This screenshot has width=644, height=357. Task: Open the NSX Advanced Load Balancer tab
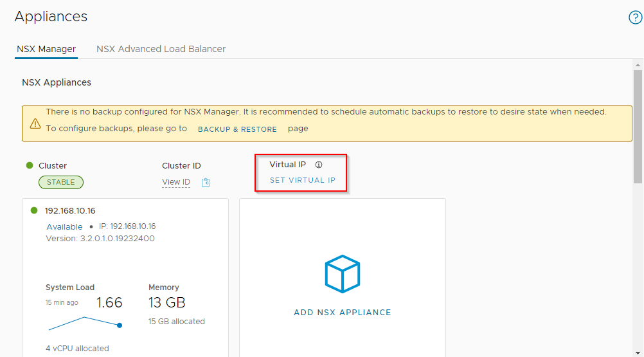161,49
